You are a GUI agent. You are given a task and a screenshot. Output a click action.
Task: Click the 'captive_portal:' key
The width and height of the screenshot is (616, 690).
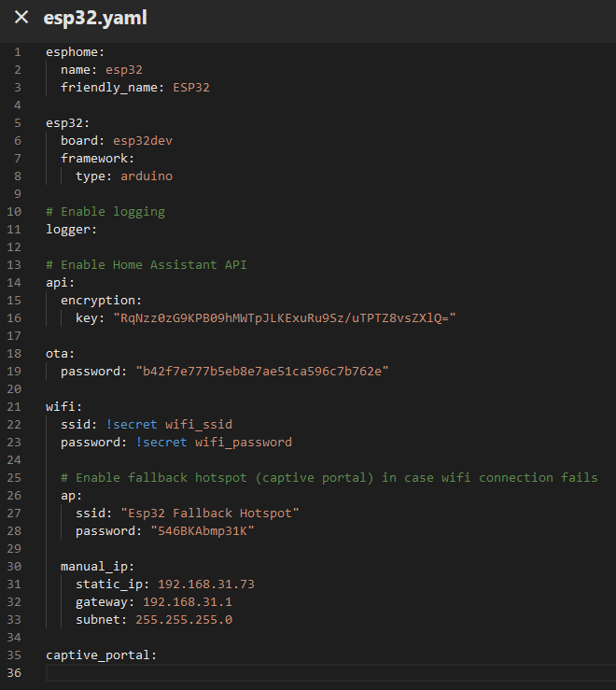[x=101, y=655]
